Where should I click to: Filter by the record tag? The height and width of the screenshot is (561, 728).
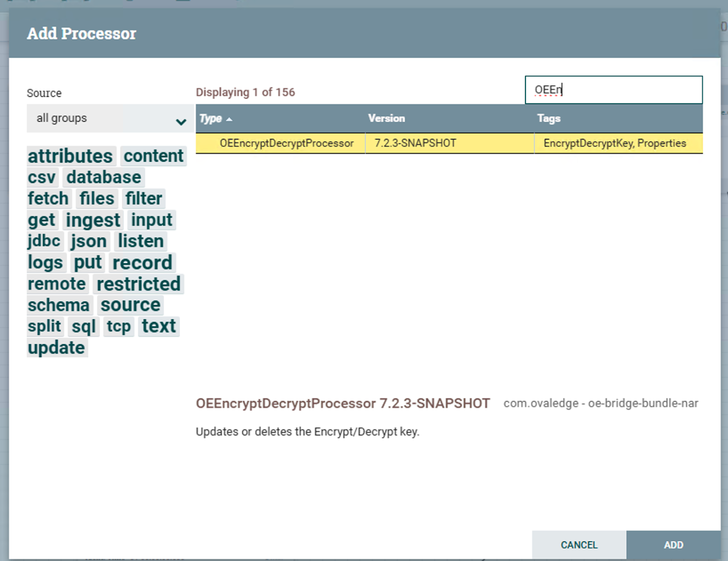click(142, 263)
